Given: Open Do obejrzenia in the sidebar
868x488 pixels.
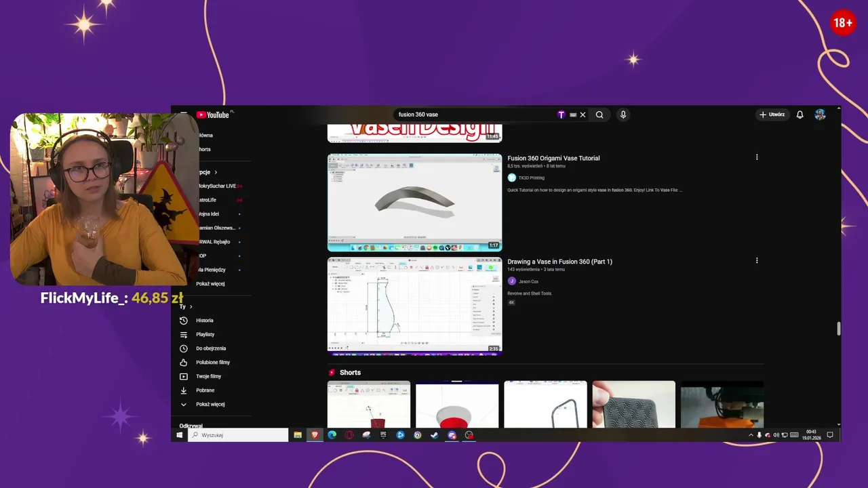Looking at the screenshot, I should [210, 348].
